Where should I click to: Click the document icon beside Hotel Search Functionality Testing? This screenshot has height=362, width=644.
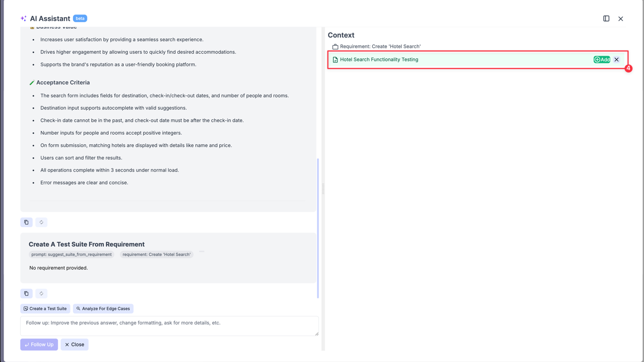[x=336, y=59]
